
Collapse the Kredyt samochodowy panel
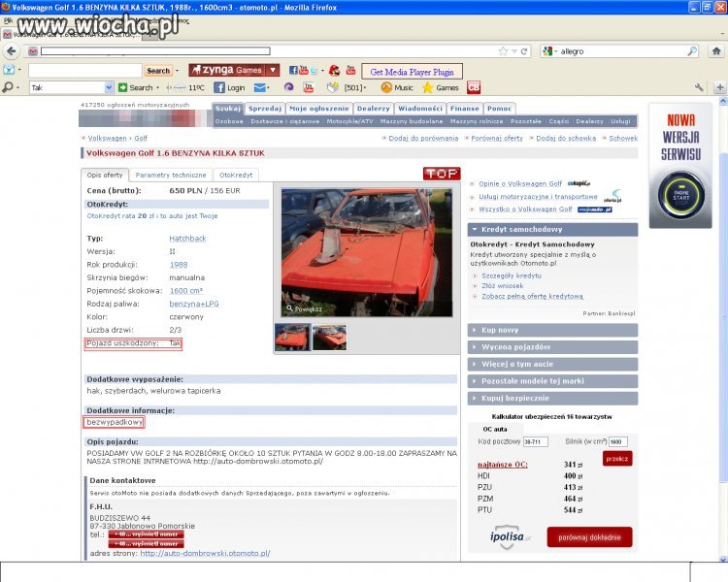(552, 229)
